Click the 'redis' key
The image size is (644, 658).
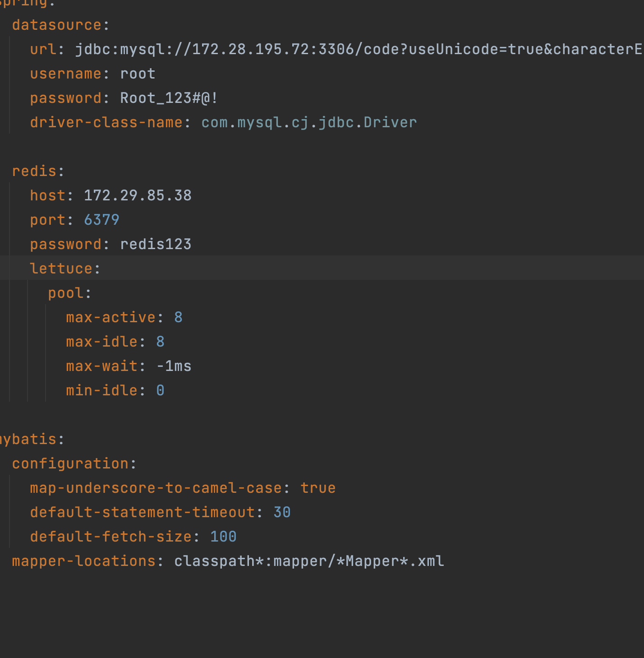click(x=34, y=171)
